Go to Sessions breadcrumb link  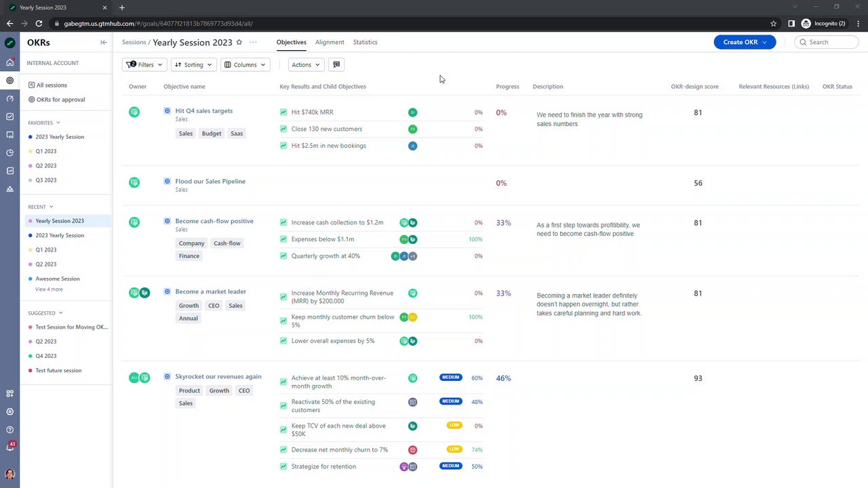point(134,42)
